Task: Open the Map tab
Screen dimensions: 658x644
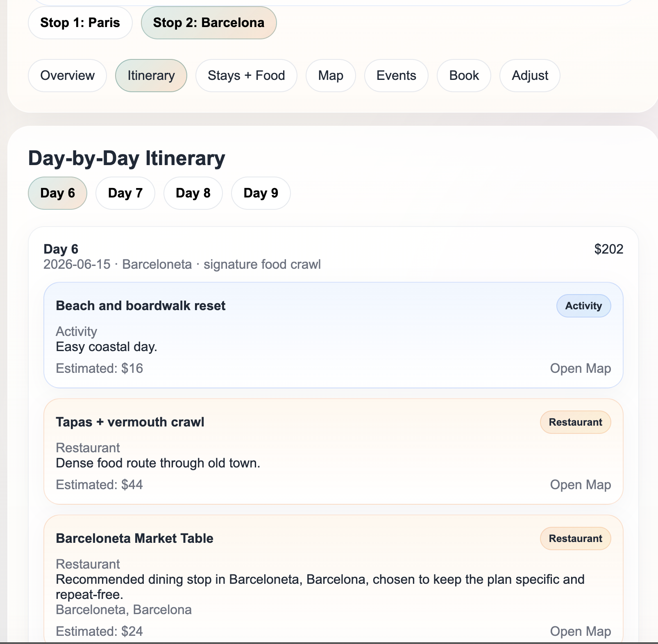Action: 331,75
